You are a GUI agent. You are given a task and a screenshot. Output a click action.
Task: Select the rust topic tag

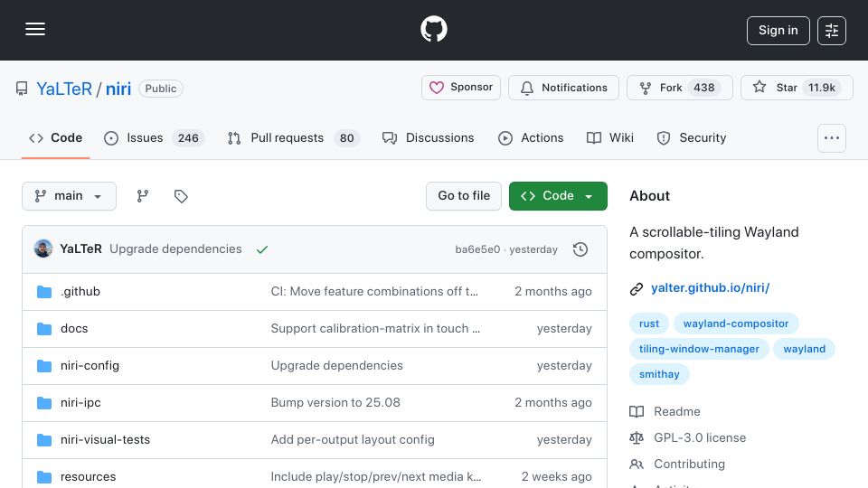pos(649,324)
